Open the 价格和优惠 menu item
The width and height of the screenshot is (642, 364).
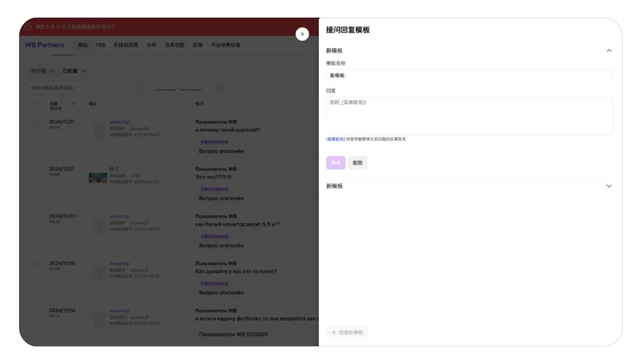(126, 45)
